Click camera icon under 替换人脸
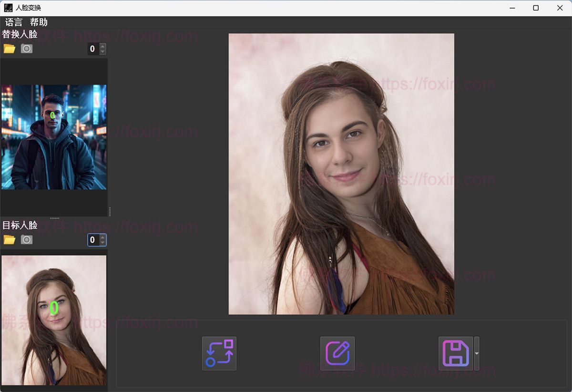Image resolution: width=572 pixels, height=392 pixels. click(27, 49)
